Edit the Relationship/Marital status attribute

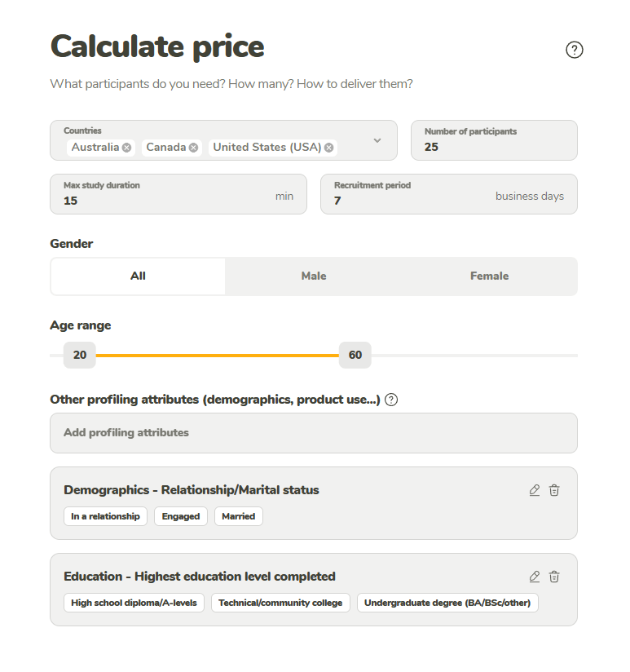pos(535,490)
